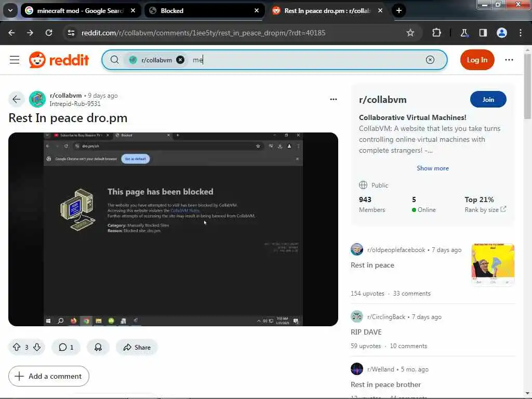
Task: Open the Chrome profile avatar
Action: pos(502,33)
